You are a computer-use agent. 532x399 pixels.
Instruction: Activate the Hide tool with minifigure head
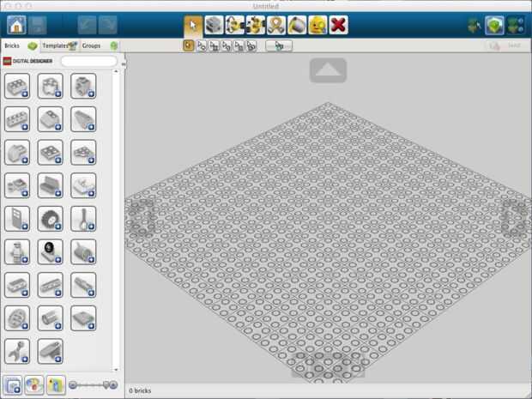(x=317, y=25)
